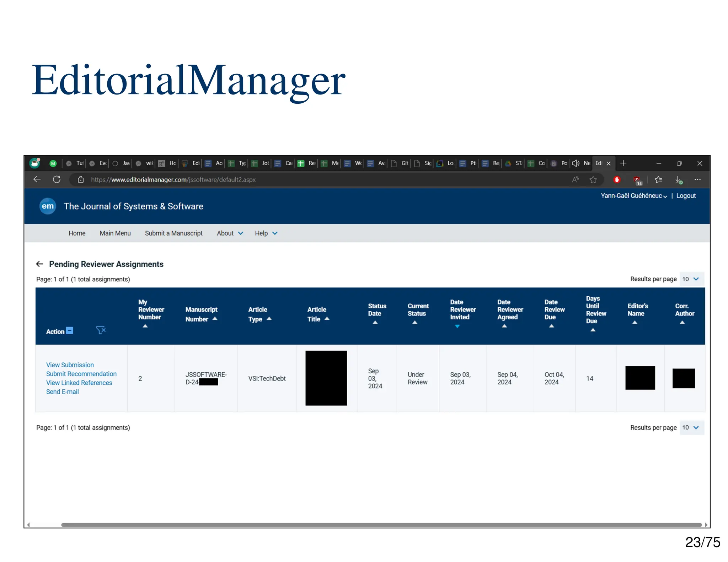
Task: Sort by Article Title arrow
Action: (327, 319)
